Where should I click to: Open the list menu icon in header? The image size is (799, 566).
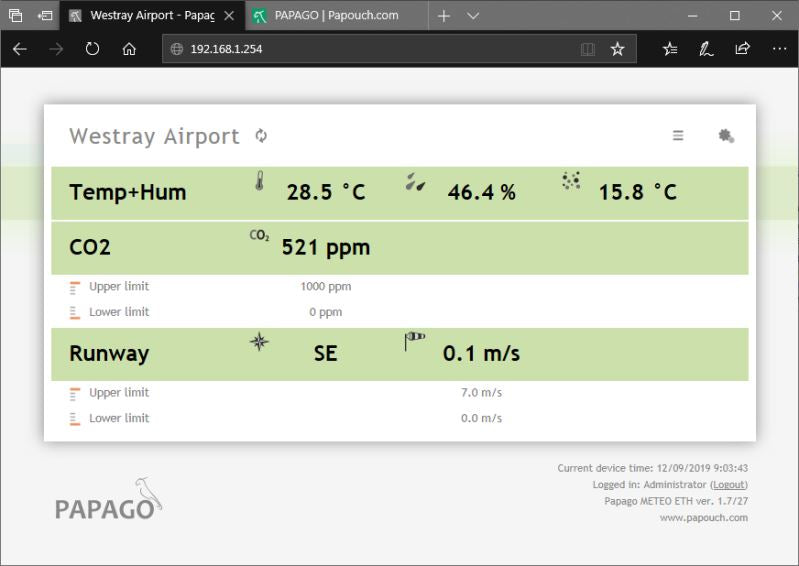678,136
